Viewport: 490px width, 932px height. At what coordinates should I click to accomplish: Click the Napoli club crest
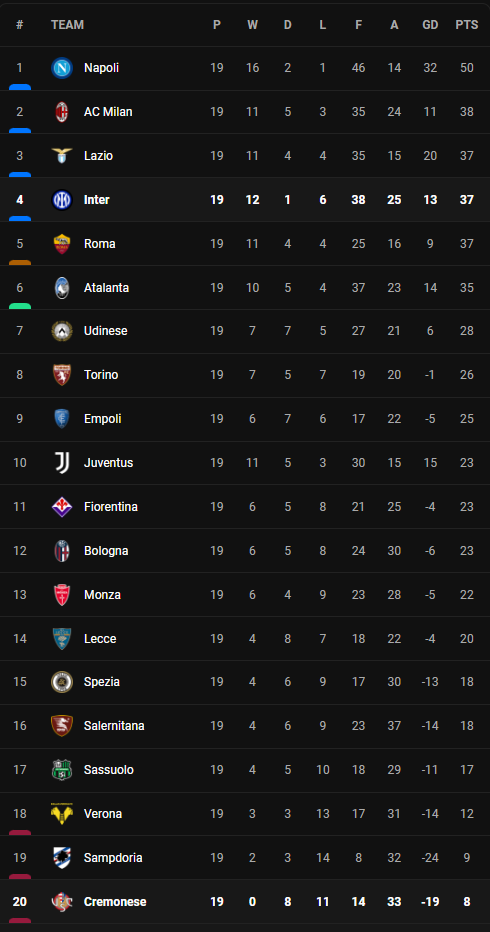[x=62, y=68]
